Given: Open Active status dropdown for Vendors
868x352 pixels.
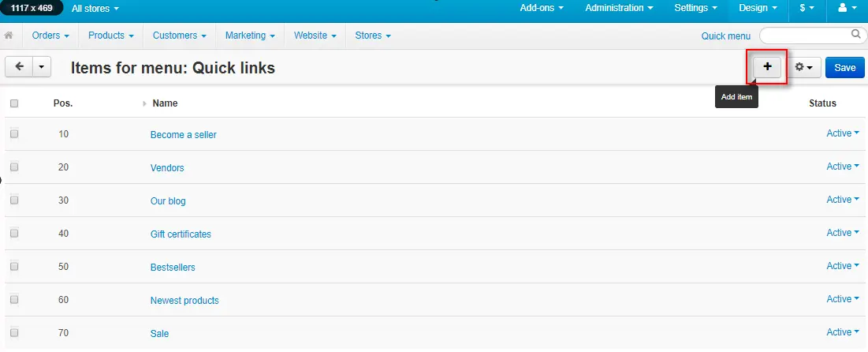Looking at the screenshot, I should (843, 167).
